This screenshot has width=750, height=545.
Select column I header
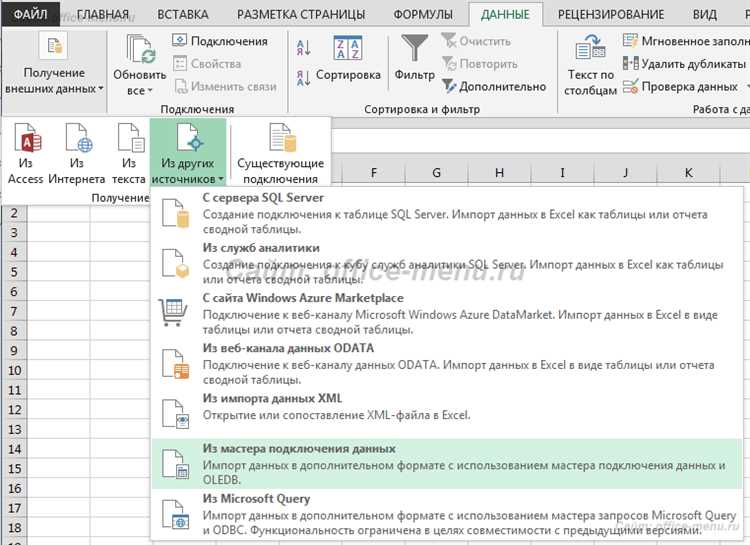(x=562, y=173)
